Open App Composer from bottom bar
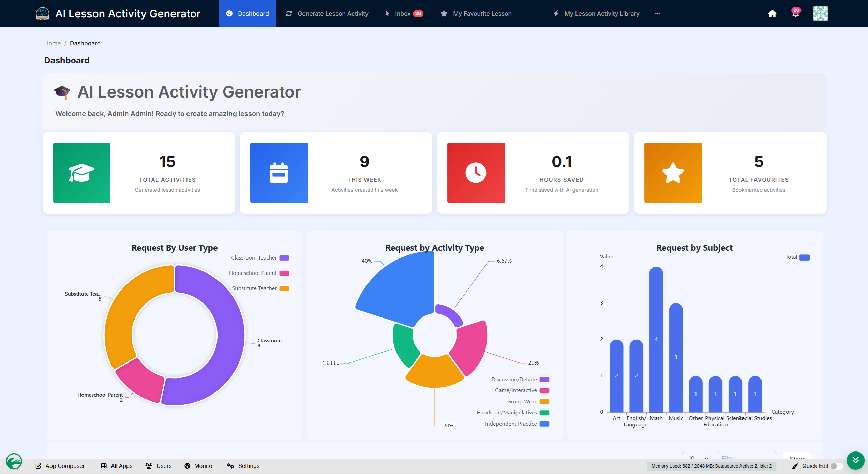The height and width of the screenshot is (474, 868). click(x=60, y=466)
